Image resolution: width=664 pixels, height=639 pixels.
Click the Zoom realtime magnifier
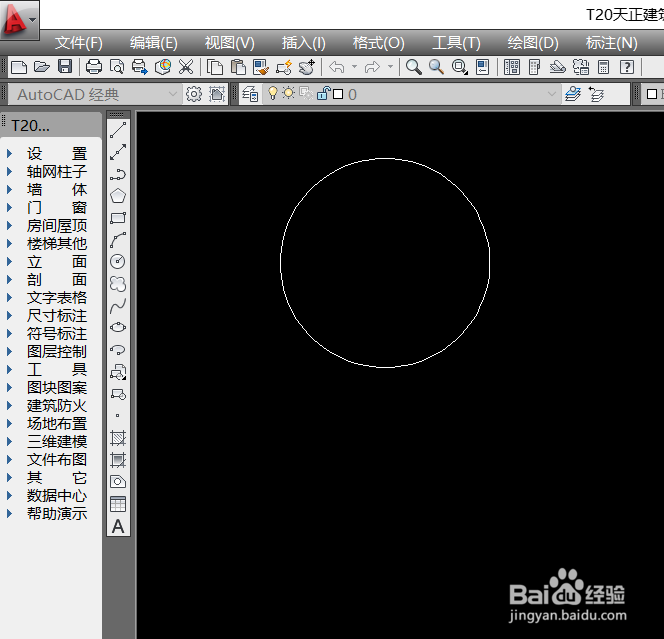point(414,67)
